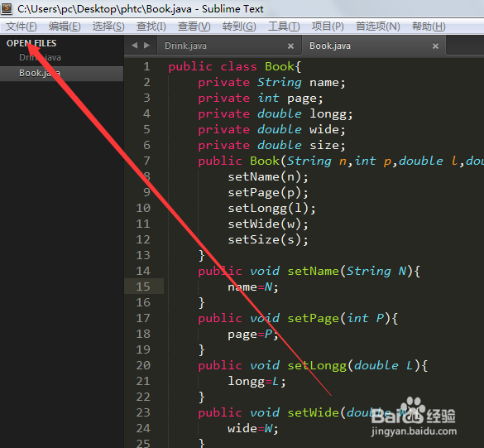Click the 'private int page;' line
The image size is (484, 448).
[261, 99]
